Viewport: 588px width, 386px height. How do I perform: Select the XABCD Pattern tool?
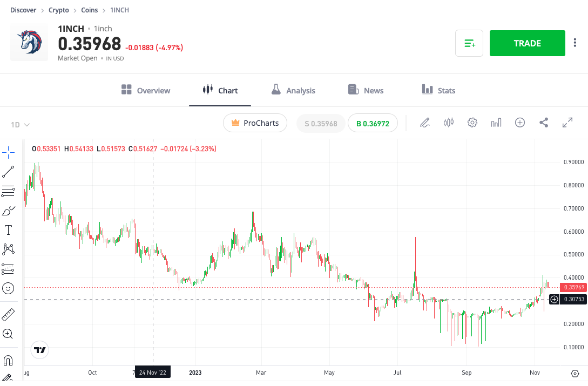pyautogui.click(x=8, y=248)
